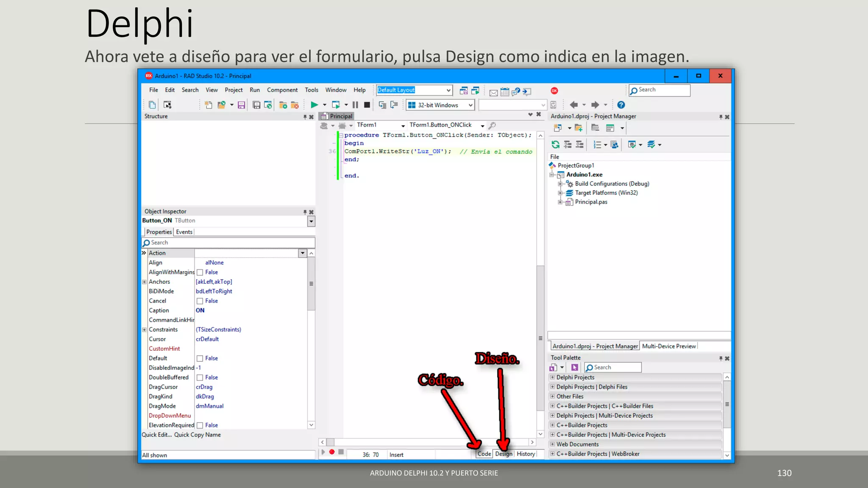Image resolution: width=868 pixels, height=488 pixels.
Task: Click the Tool Palette search field
Action: click(x=613, y=367)
